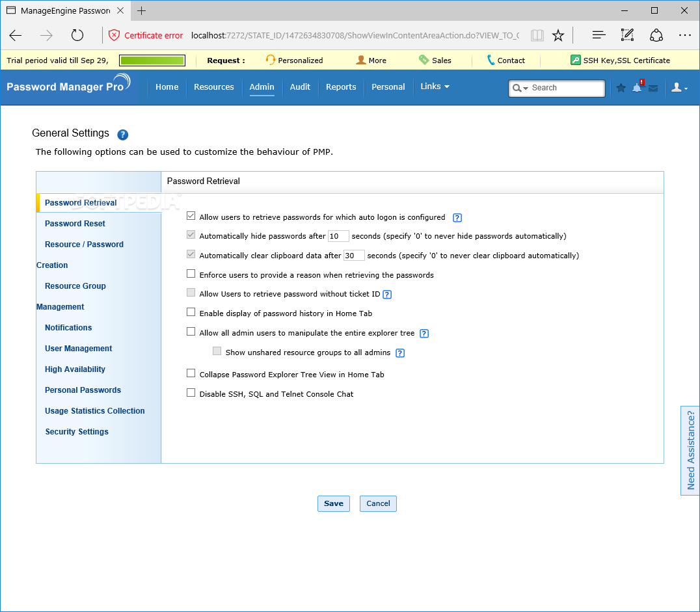Open Security Settings section
700x612 pixels.
tap(77, 432)
